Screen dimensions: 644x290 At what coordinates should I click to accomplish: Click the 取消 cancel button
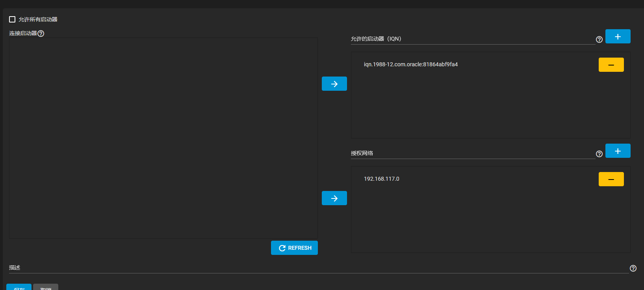46,287
